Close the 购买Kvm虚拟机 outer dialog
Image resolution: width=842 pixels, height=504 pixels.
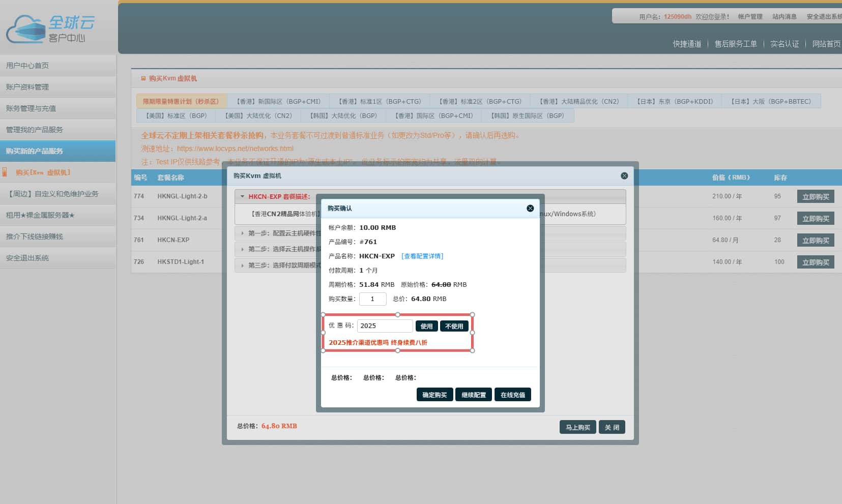(x=624, y=176)
